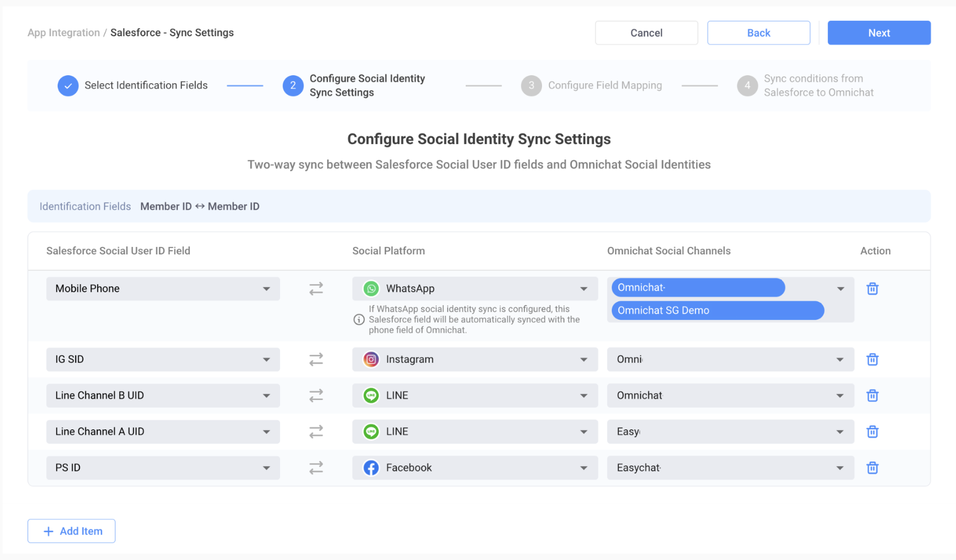The height and width of the screenshot is (560, 956).
Task: Add a new item row
Action: coord(71,531)
